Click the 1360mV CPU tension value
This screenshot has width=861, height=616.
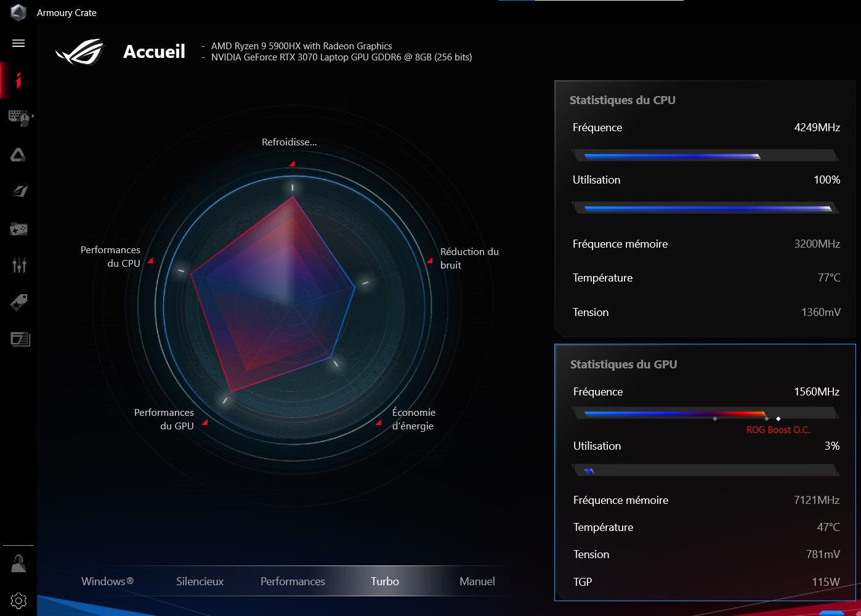pos(821,312)
